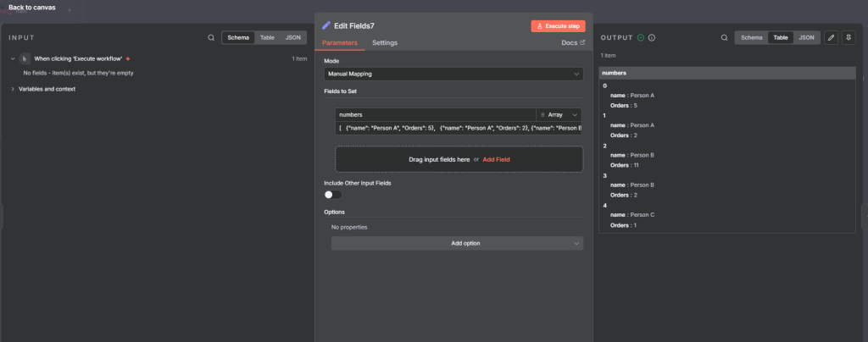Open the Docs link
Screen dimensions: 868x342
tap(573, 43)
